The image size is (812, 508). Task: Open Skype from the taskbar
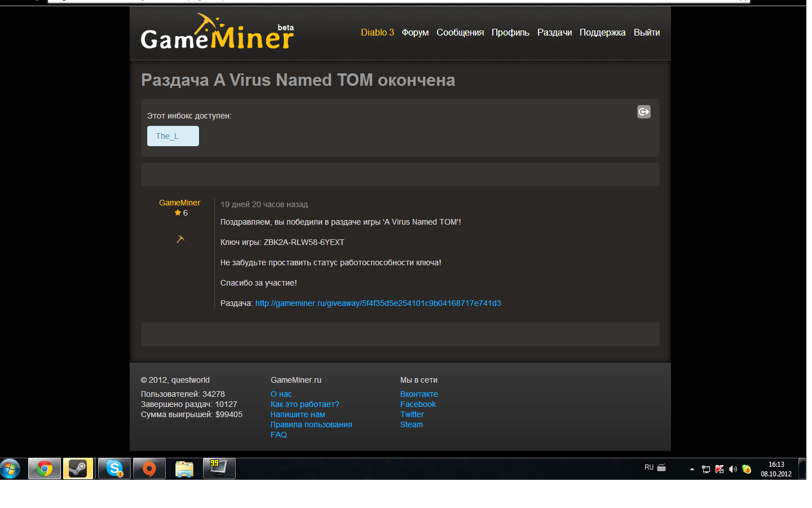114,468
